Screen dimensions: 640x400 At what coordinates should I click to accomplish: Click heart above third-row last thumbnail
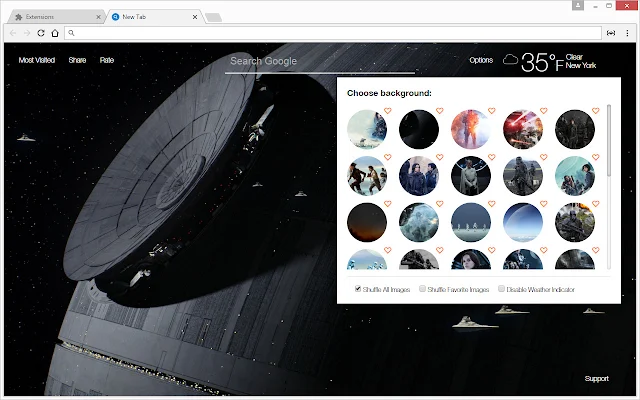[596, 204]
